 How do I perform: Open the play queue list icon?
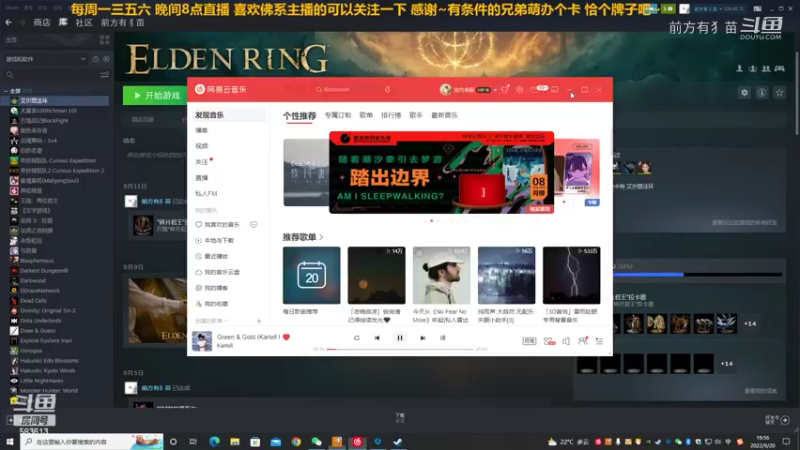point(599,341)
